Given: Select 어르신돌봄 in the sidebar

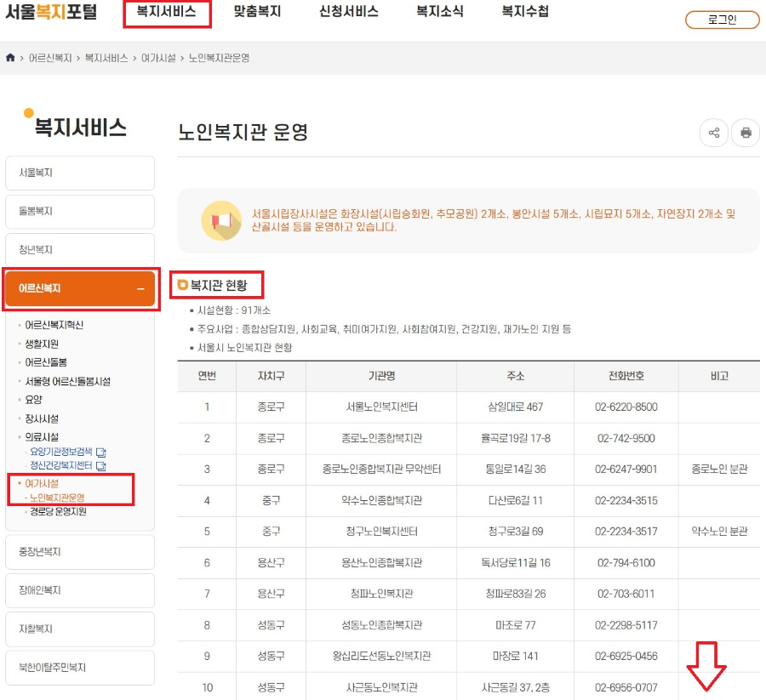Looking at the screenshot, I should tap(46, 362).
